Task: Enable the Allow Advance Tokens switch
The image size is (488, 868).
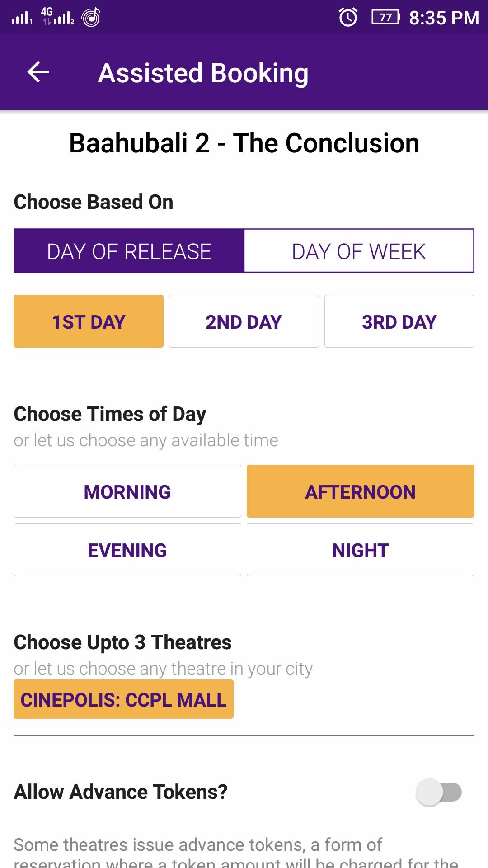Action: pyautogui.click(x=439, y=792)
